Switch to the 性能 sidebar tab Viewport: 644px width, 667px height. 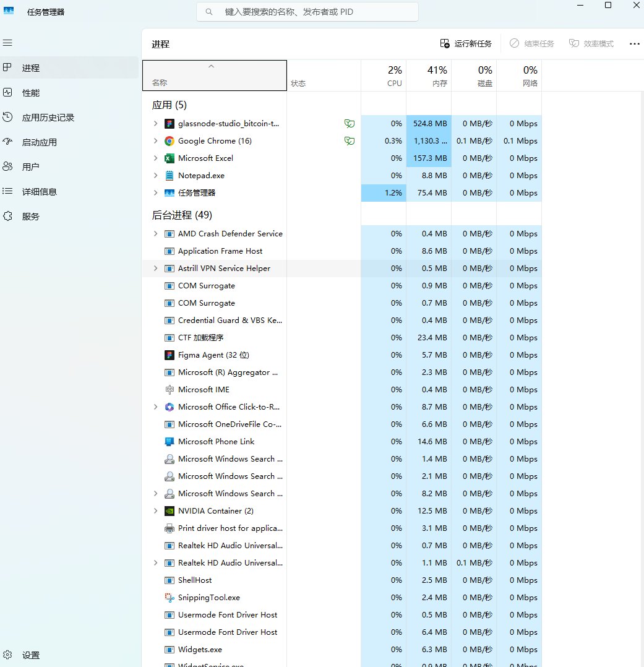point(69,93)
